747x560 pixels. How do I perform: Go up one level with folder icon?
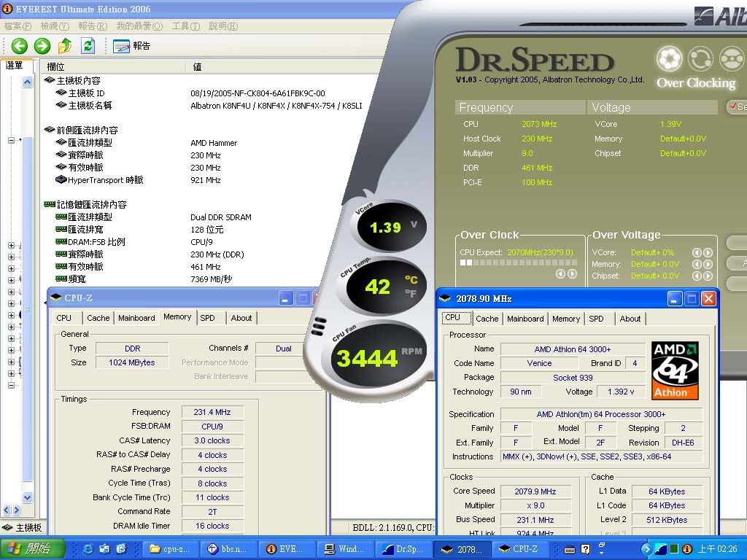(66, 46)
